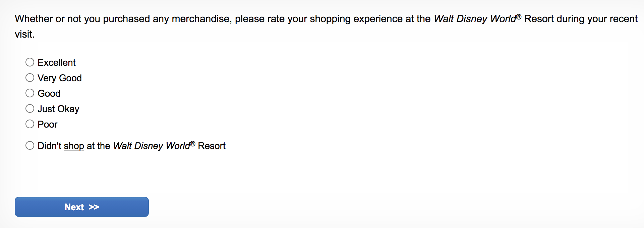
Task: Pick the Just Okay radio button
Action: (30, 108)
